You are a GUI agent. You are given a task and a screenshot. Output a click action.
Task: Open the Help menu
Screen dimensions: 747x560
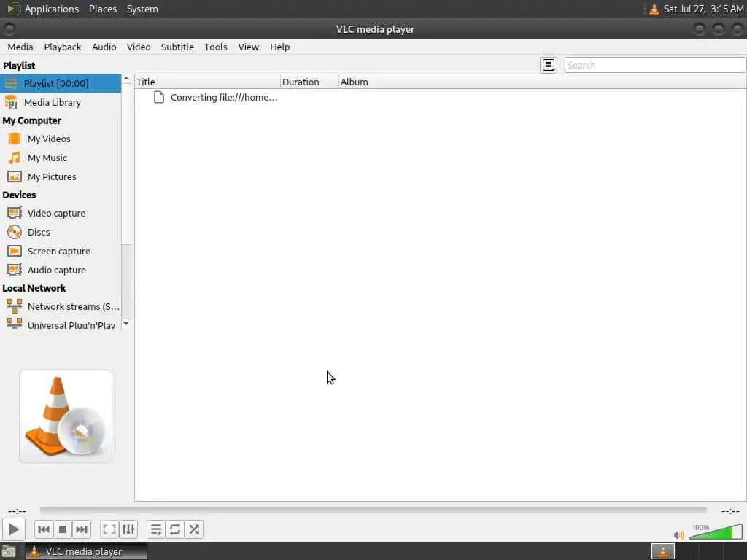point(279,47)
